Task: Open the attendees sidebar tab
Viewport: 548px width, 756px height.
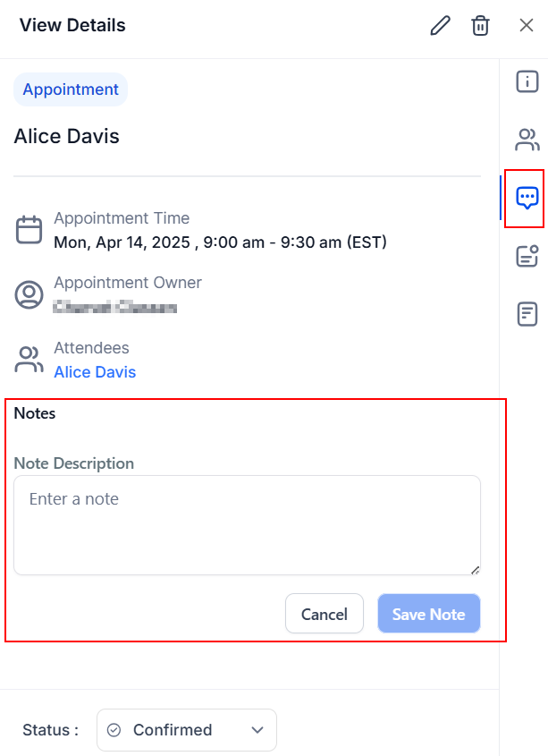Action: tap(527, 140)
